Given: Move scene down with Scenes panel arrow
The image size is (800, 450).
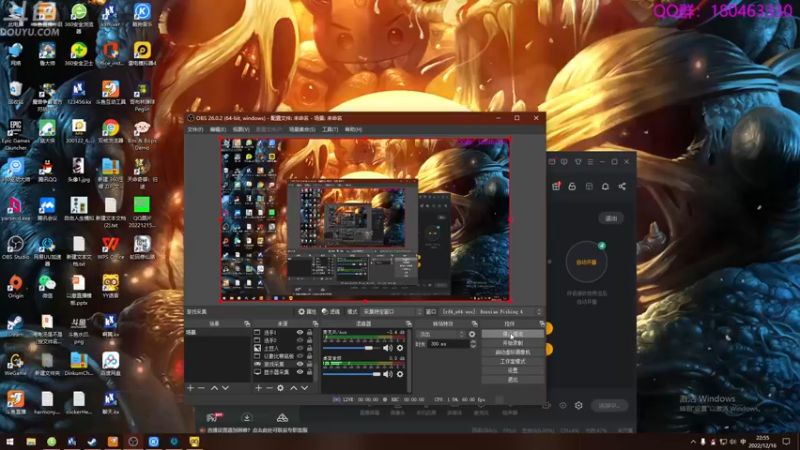Looking at the screenshot, I should coord(225,388).
